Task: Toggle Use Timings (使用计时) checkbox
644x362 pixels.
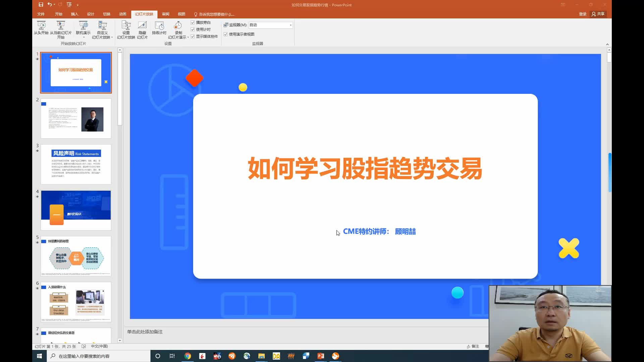Action: click(x=193, y=29)
